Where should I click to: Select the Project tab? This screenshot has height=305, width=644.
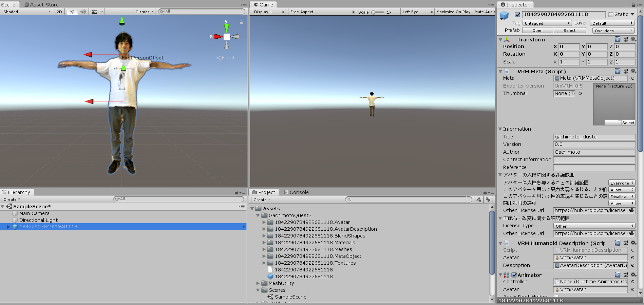[x=264, y=192]
